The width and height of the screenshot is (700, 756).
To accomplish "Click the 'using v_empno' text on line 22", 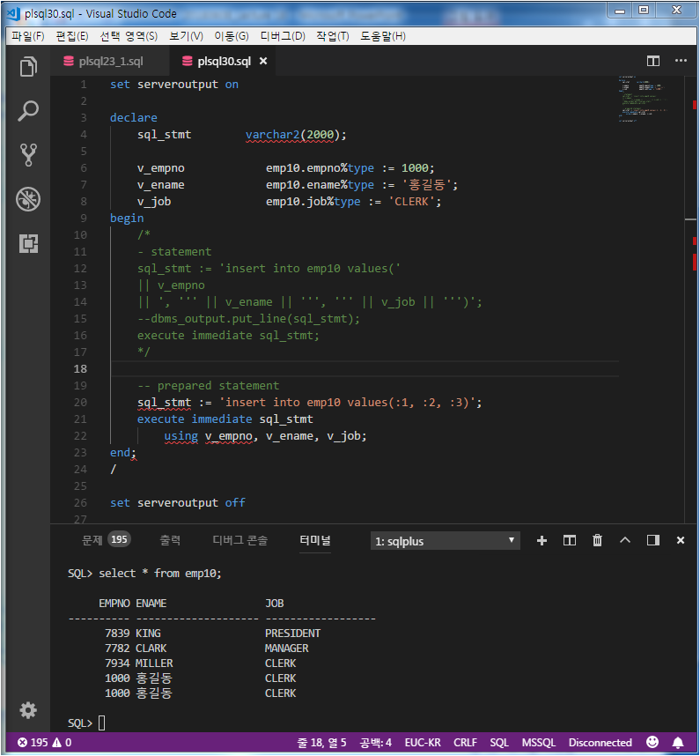I will (208, 436).
